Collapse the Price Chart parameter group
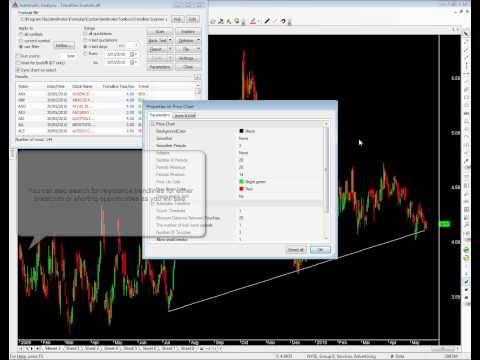This screenshot has width=480, height=360. (x=152, y=124)
